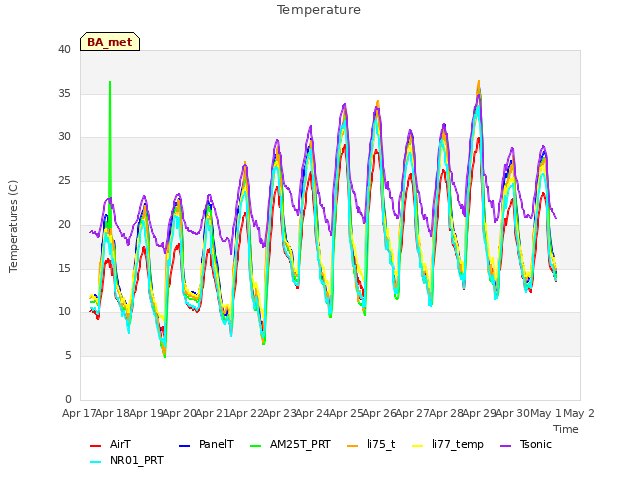Click the Apr 26 x-axis tick label
This screenshot has height=480, width=640.
[379, 413]
